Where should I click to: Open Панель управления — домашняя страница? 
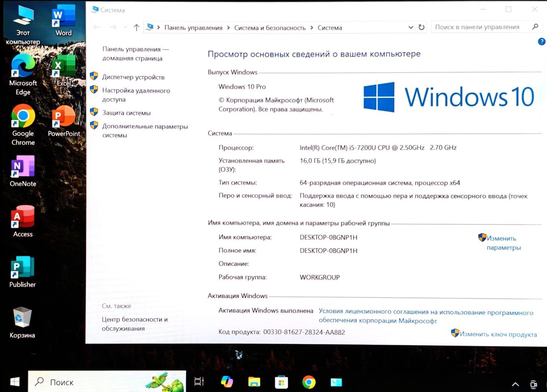pyautogui.click(x=136, y=54)
